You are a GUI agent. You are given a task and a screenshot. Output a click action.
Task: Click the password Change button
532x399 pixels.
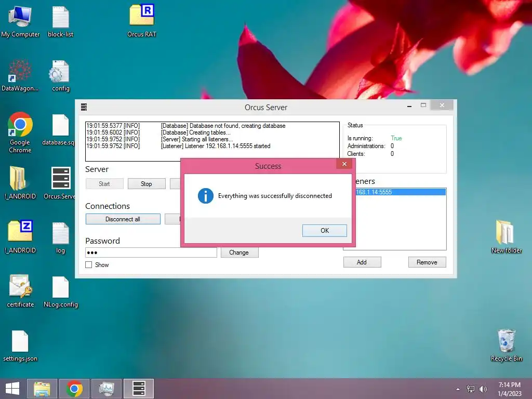click(239, 252)
